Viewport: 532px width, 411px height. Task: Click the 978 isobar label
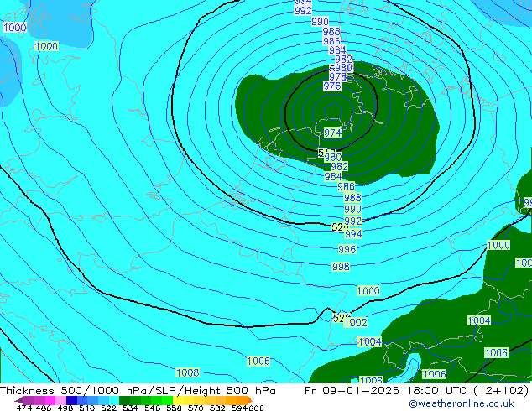click(337, 77)
